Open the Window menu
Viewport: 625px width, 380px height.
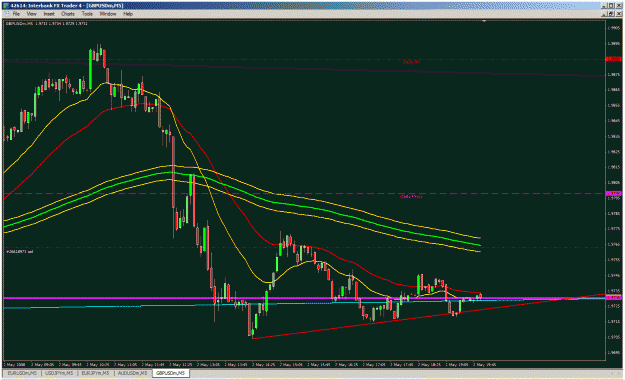coord(108,14)
